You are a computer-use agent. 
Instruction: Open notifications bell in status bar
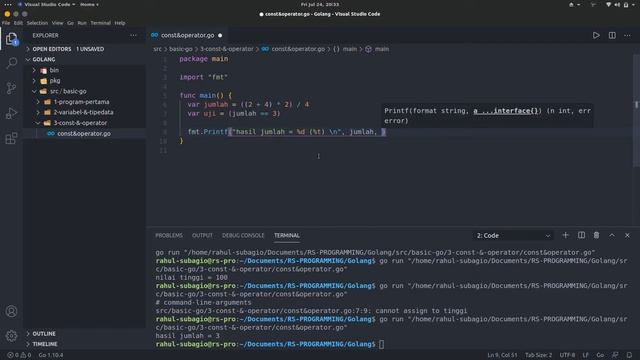click(629, 355)
